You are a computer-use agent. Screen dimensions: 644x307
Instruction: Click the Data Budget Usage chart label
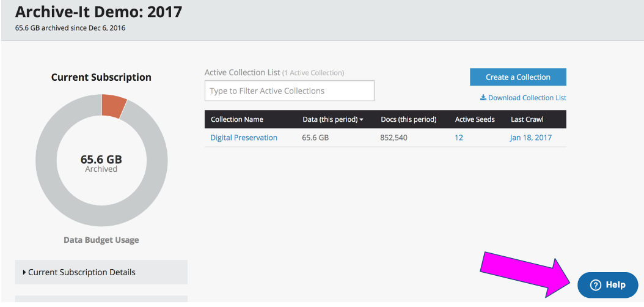pyautogui.click(x=101, y=240)
